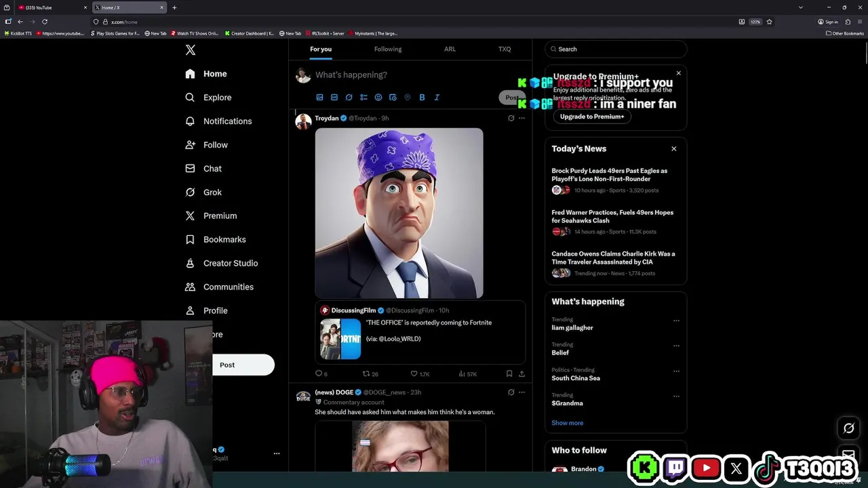Open Grok actions on DOGE news post

(511, 392)
